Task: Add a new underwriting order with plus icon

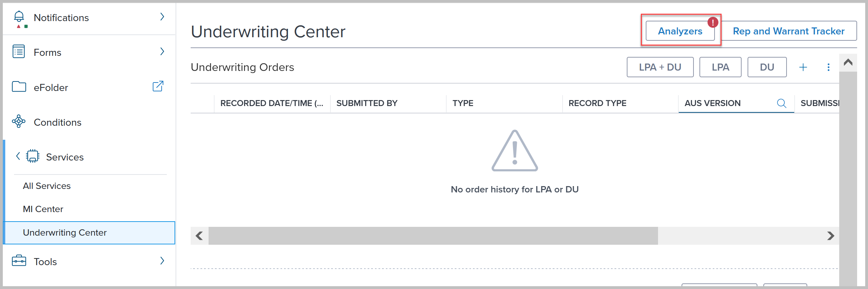Action: point(803,67)
